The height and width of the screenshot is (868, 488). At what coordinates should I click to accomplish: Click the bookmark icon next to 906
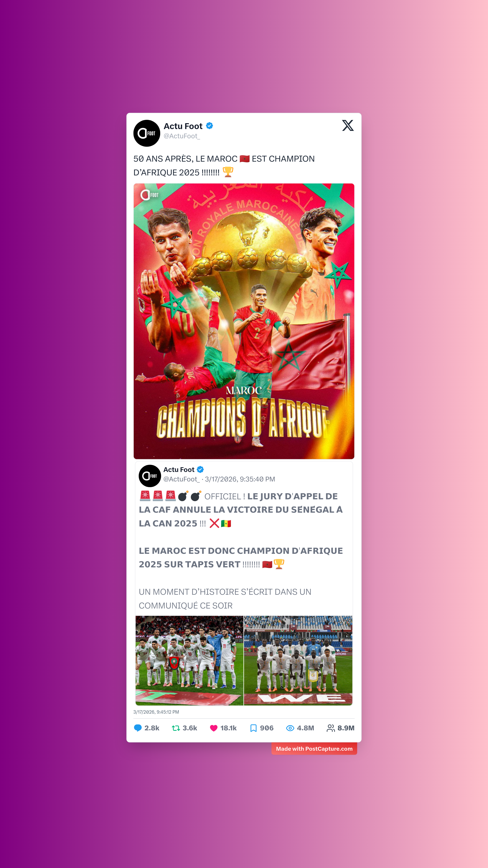click(253, 728)
